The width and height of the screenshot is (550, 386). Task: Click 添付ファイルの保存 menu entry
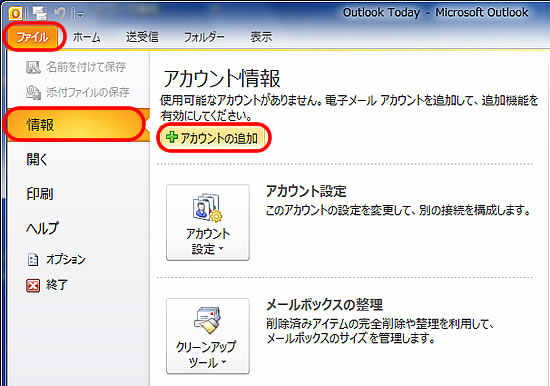78,92
